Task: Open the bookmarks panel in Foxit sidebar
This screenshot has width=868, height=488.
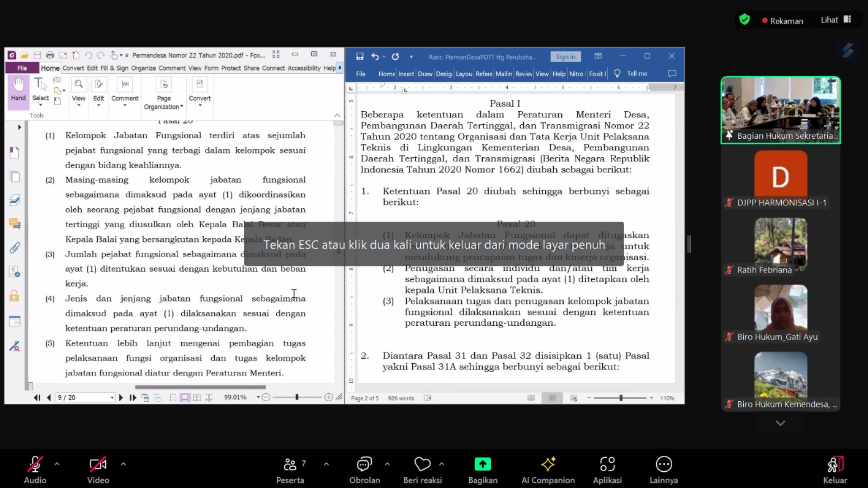Action: tap(14, 153)
